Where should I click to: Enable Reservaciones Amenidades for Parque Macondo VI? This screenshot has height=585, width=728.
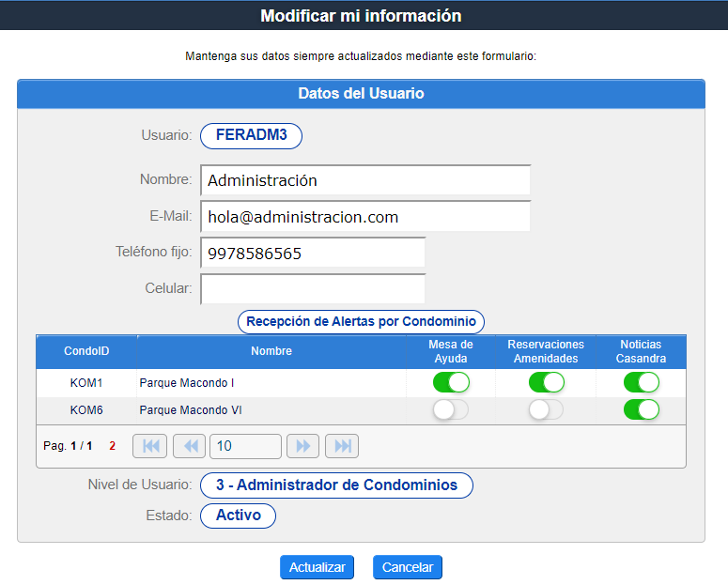pyautogui.click(x=546, y=409)
